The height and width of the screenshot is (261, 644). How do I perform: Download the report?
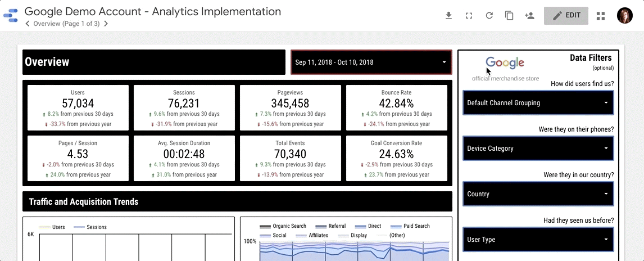click(448, 16)
